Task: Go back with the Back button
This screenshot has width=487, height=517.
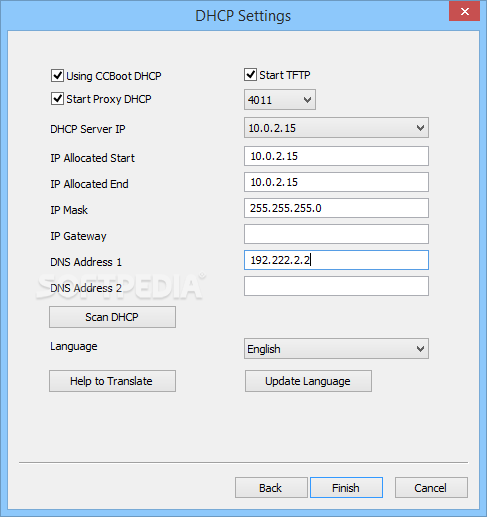Action: tap(271, 488)
